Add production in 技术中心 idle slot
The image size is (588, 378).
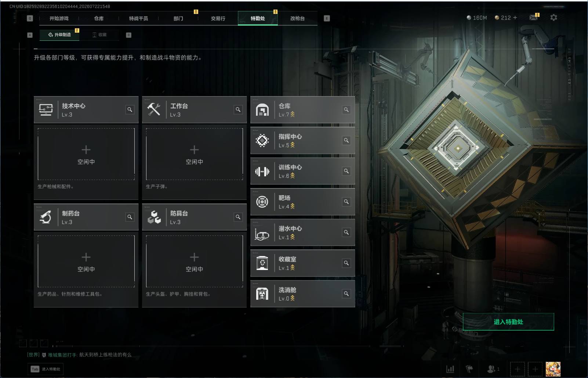point(86,154)
